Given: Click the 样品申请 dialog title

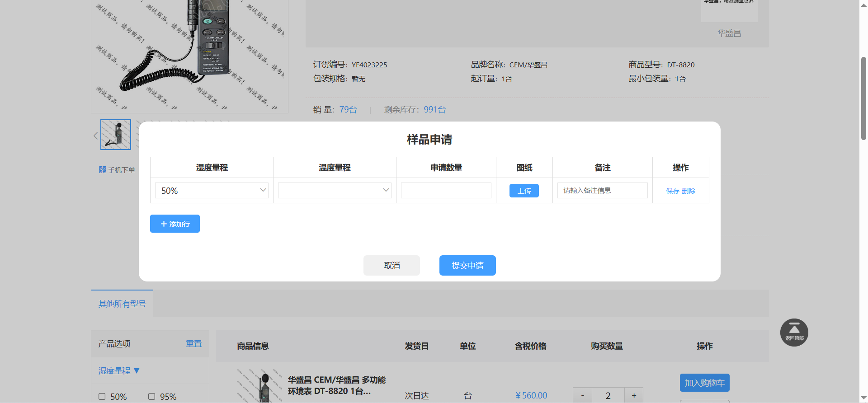Looking at the screenshot, I should (429, 139).
